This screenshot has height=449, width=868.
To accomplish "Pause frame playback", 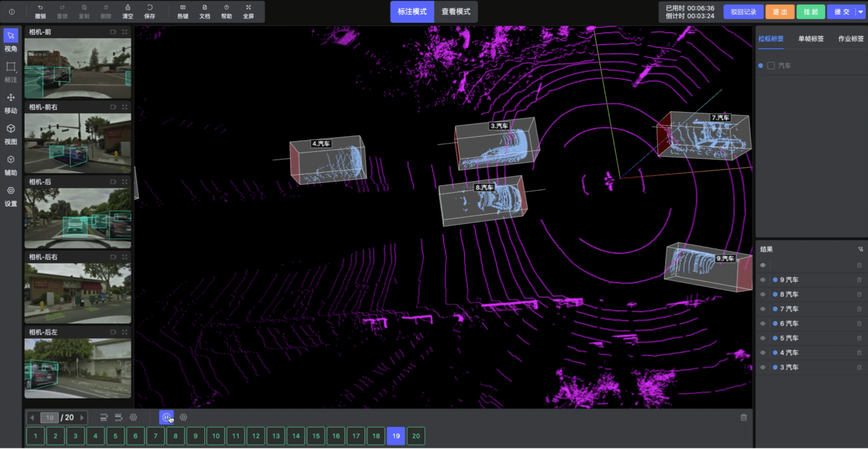I will pos(166,418).
